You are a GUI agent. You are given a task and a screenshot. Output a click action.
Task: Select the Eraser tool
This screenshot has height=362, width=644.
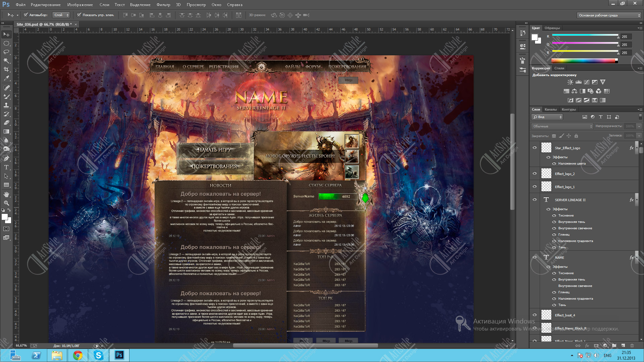click(6, 123)
